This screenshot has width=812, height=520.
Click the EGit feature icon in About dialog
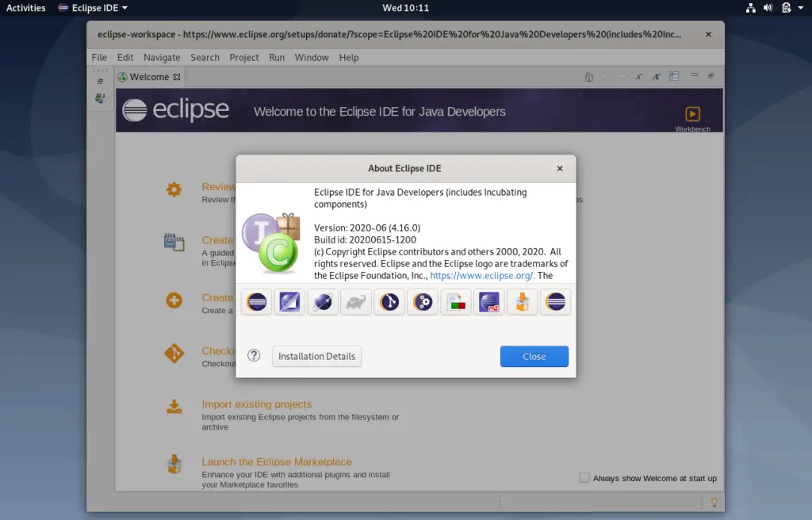point(389,301)
